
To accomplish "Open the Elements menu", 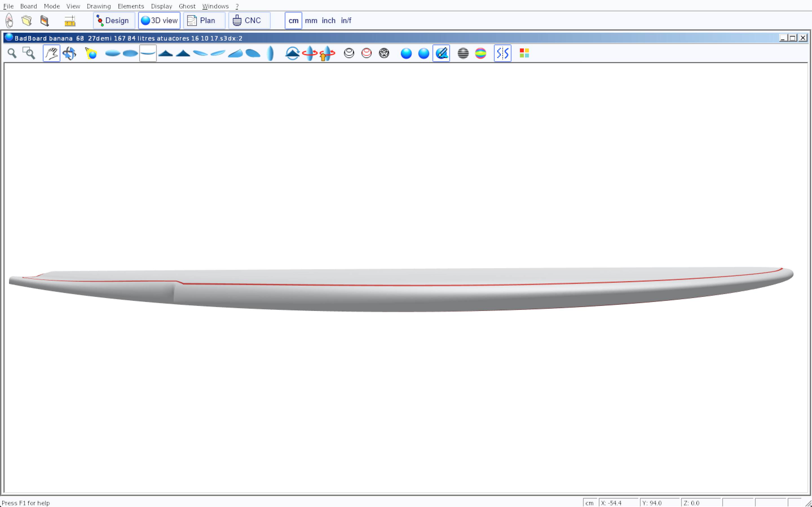I will pyautogui.click(x=131, y=6).
